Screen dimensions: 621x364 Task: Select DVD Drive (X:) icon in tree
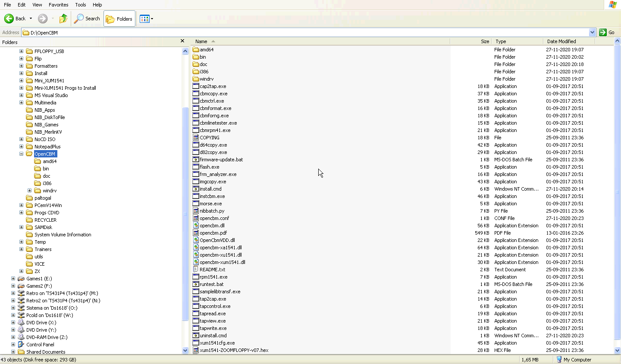pyautogui.click(x=21, y=323)
